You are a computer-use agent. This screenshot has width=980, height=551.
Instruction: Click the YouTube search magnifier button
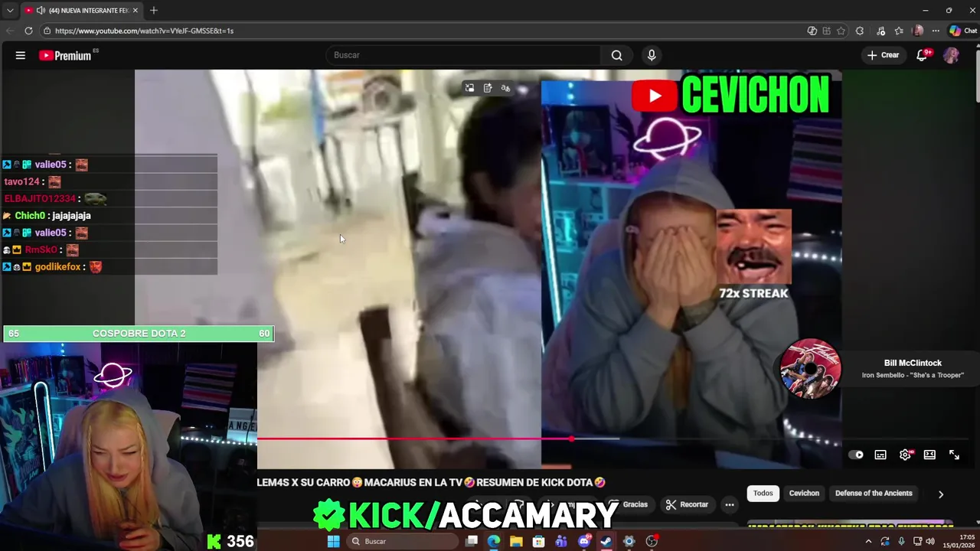[616, 55]
